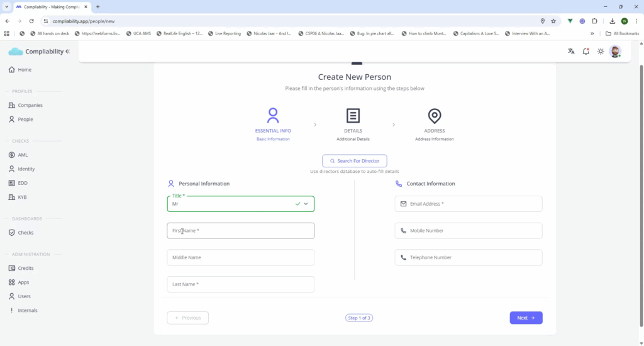The image size is (644, 346).
Task: Select the Details step icon
Action: tap(353, 116)
